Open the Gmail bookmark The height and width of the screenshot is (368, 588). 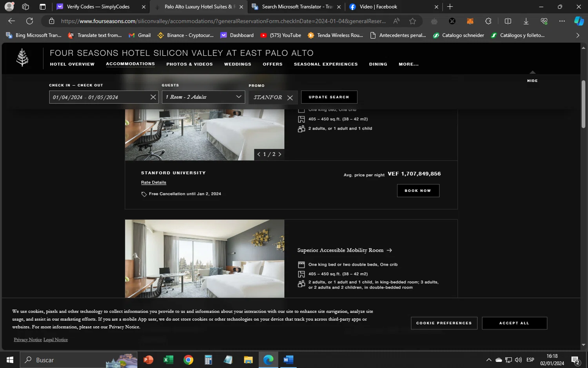click(x=140, y=35)
